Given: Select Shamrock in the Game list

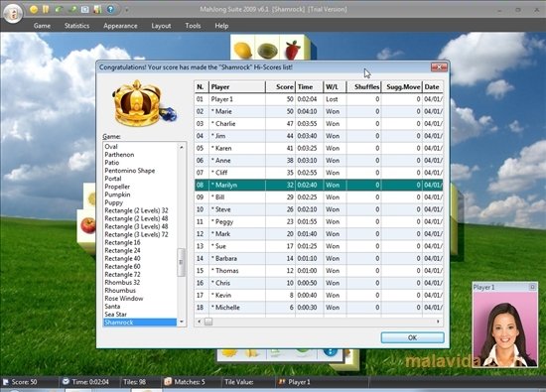Looking at the screenshot, I should pos(140,323).
